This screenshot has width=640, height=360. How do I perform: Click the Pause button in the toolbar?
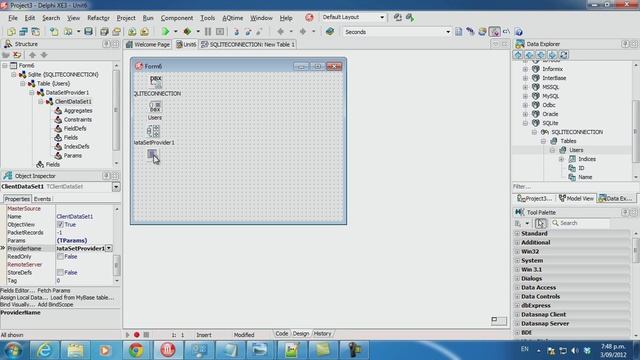tap(208, 31)
